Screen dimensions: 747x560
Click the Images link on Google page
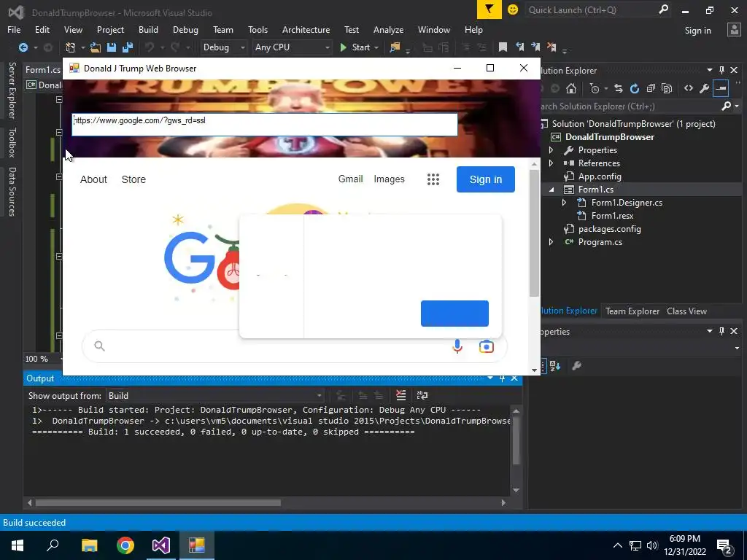(x=390, y=179)
